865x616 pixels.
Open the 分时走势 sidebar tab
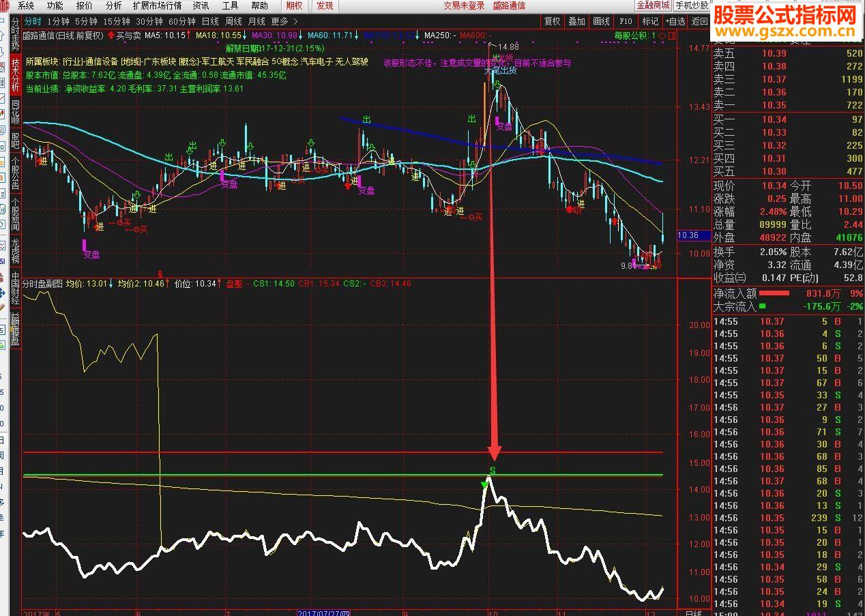(x=15, y=34)
